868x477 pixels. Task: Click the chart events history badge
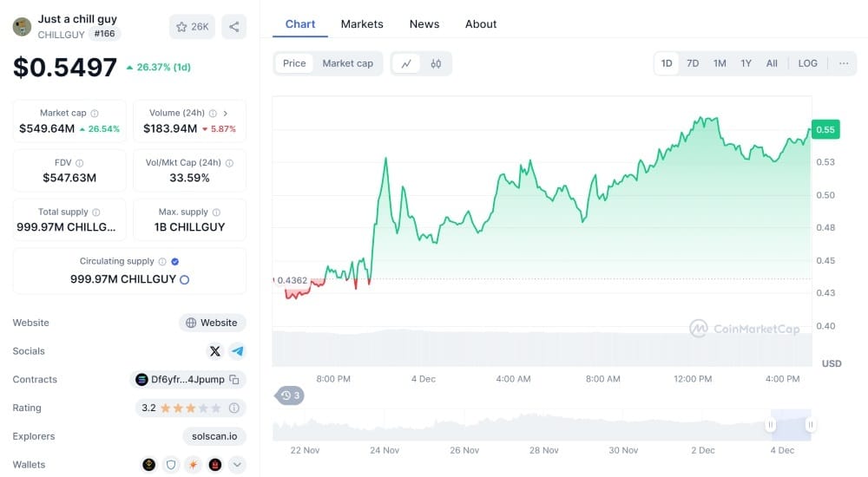pos(290,395)
